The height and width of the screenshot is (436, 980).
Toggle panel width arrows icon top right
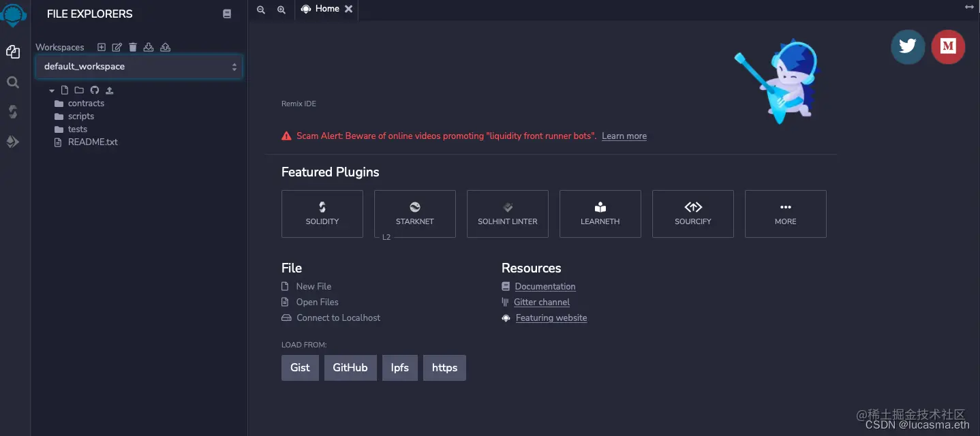coord(970,7)
